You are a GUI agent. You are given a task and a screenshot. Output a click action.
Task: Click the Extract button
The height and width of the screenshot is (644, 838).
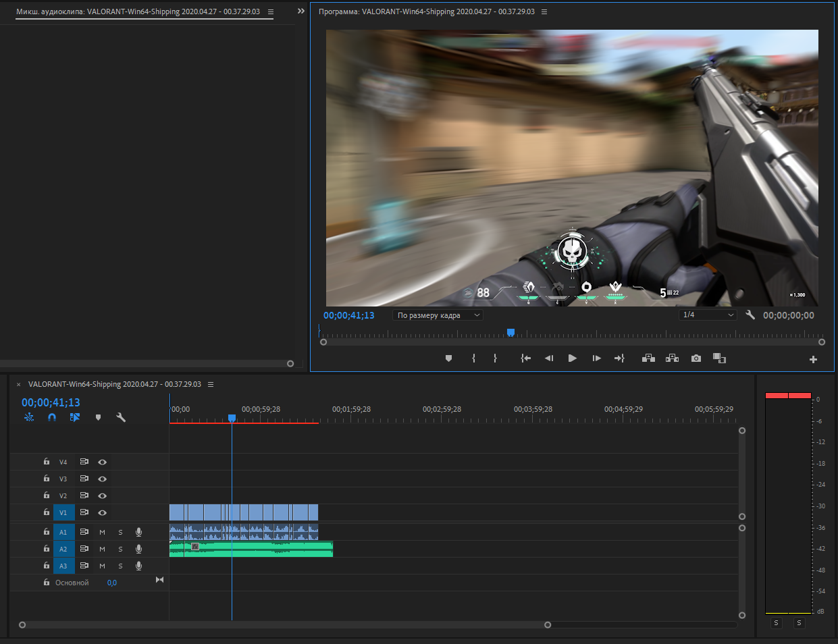click(x=672, y=358)
